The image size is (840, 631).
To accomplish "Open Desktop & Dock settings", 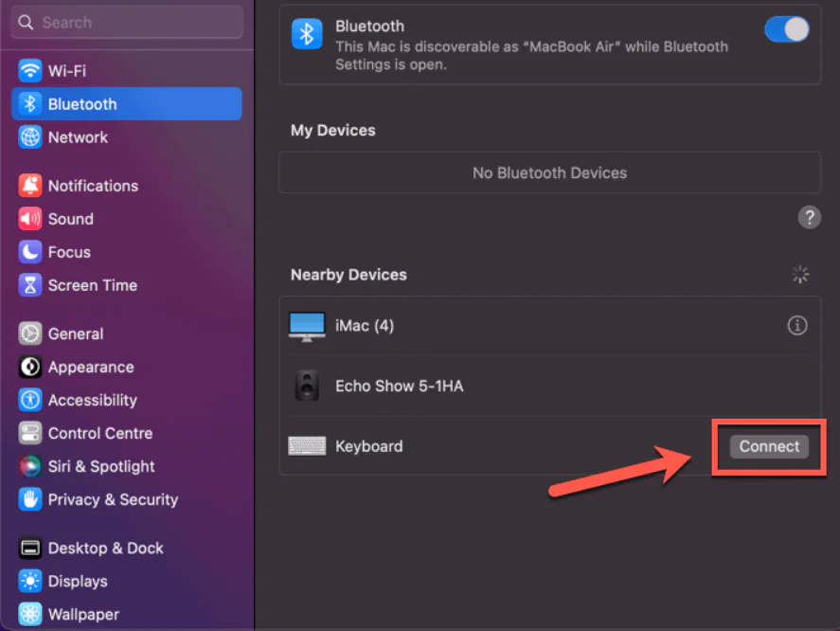I will [x=105, y=548].
